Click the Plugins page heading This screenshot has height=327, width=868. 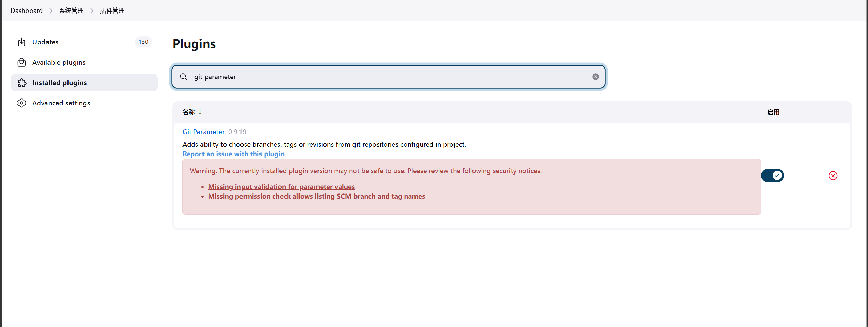tap(194, 44)
